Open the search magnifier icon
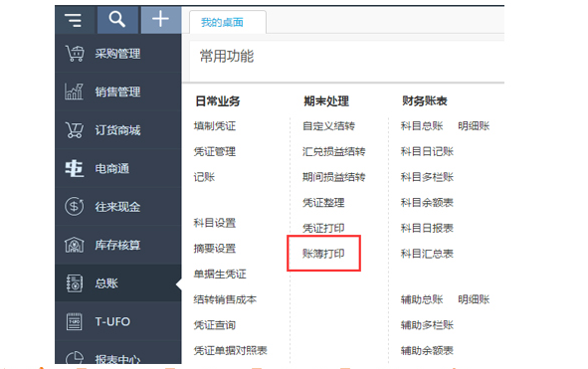 [117, 19]
